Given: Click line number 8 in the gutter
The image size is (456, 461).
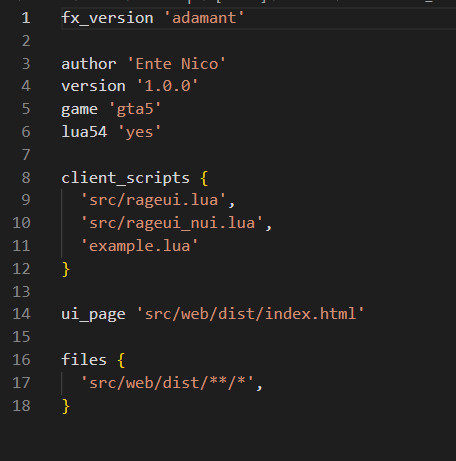Looking at the screenshot, I should pos(26,178).
